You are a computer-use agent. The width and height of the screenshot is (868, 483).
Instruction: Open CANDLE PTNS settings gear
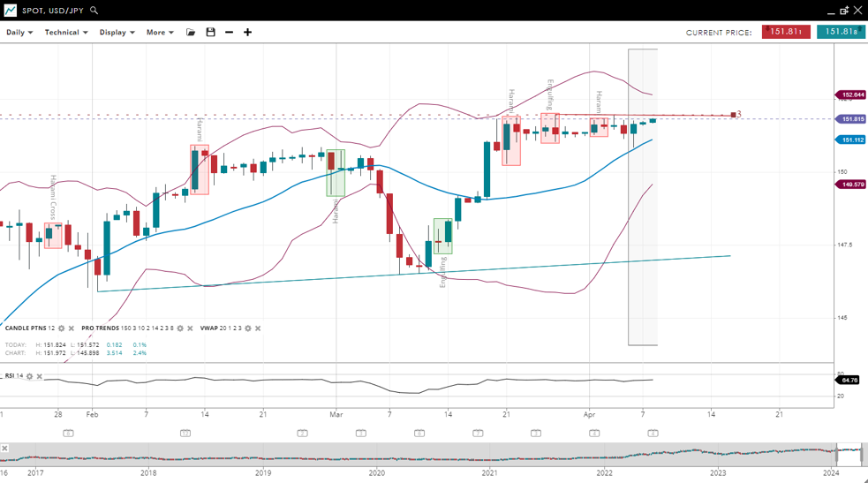(x=62, y=328)
